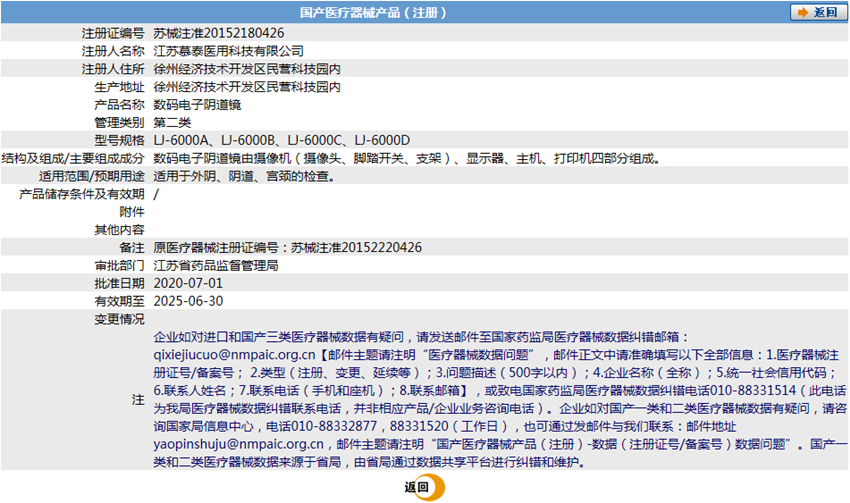Click phone number 010-88332877 in the note
This screenshot has width=850, height=503.
click(334, 427)
